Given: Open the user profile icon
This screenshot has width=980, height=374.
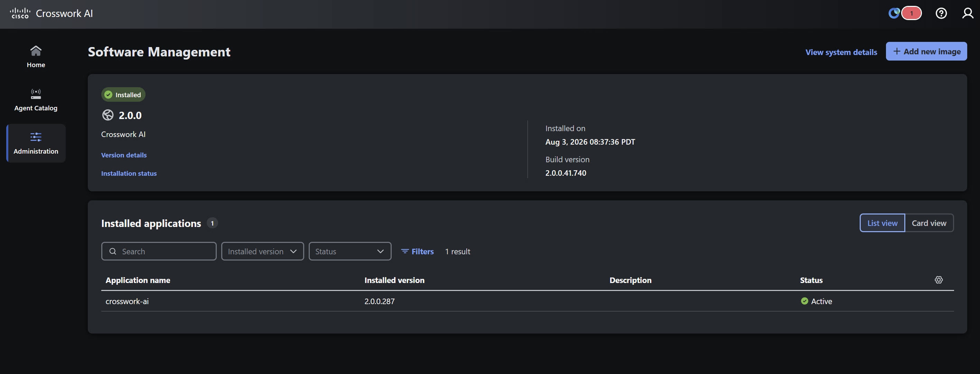Looking at the screenshot, I should 968,13.
